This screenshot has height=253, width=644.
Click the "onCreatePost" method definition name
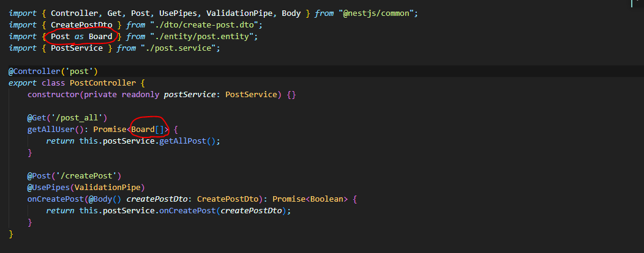pyautogui.click(x=56, y=199)
